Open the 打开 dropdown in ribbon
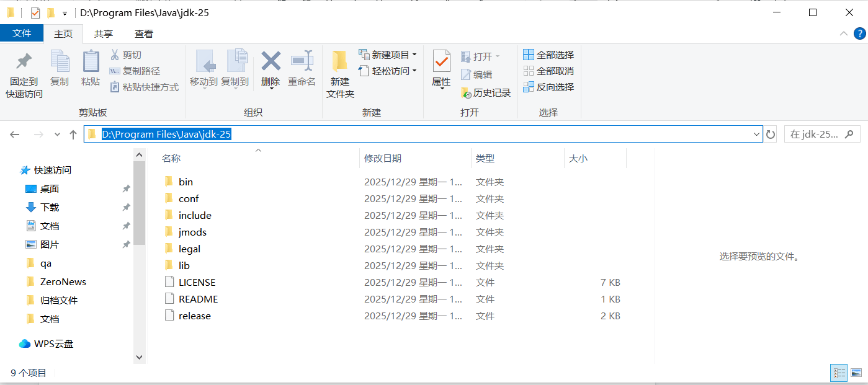This screenshot has width=868, height=385. point(480,56)
